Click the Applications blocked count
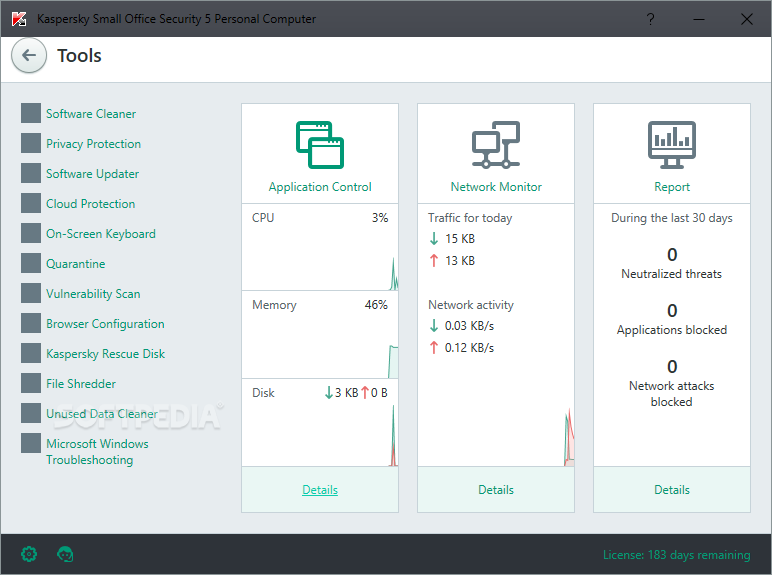 click(x=672, y=311)
